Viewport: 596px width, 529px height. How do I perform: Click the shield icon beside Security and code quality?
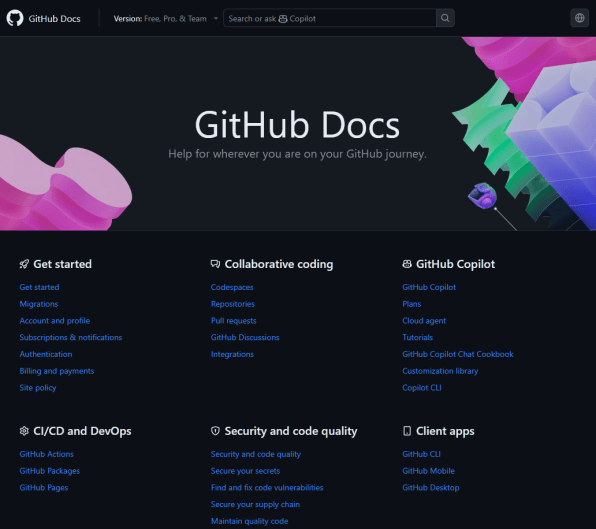[215, 431]
